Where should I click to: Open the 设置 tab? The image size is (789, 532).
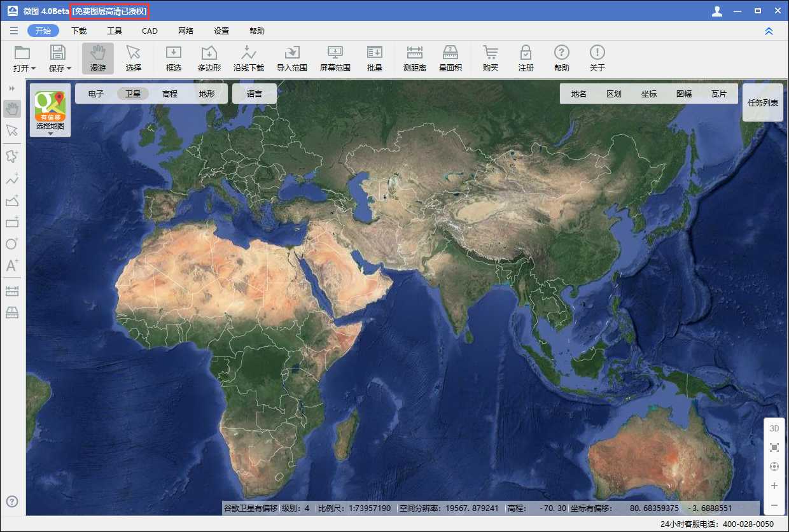point(221,31)
